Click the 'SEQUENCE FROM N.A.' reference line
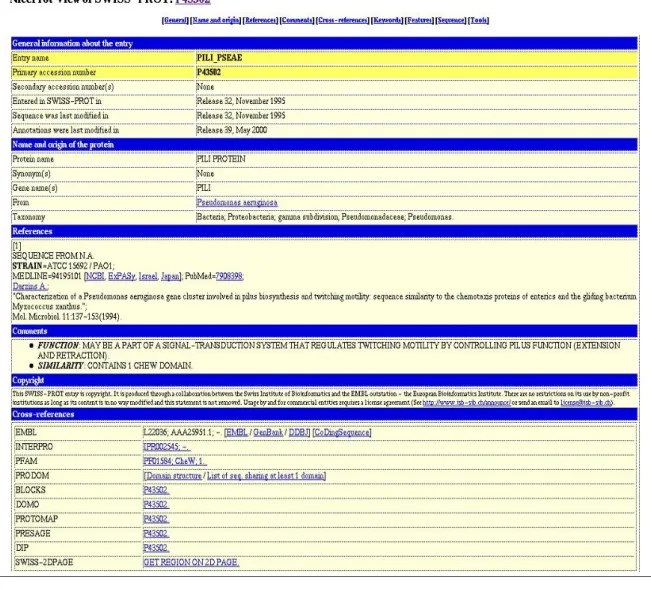This screenshot has height=589, width=651. 53,256
